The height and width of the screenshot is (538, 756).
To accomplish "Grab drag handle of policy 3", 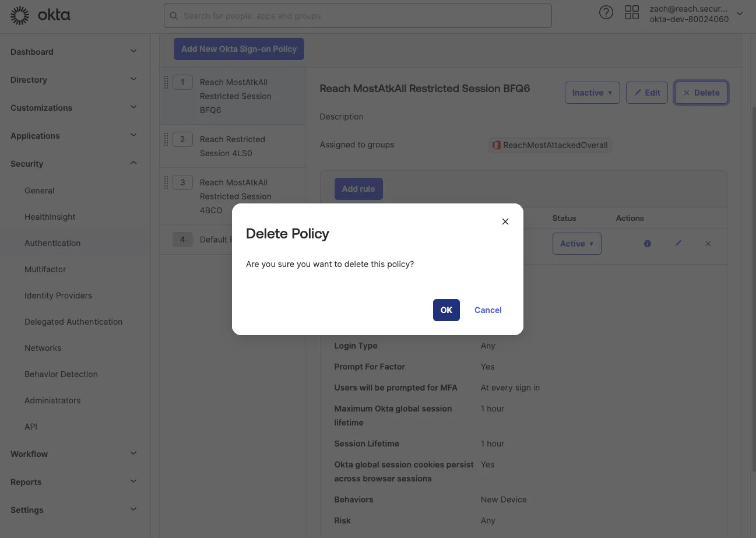I will (x=166, y=182).
